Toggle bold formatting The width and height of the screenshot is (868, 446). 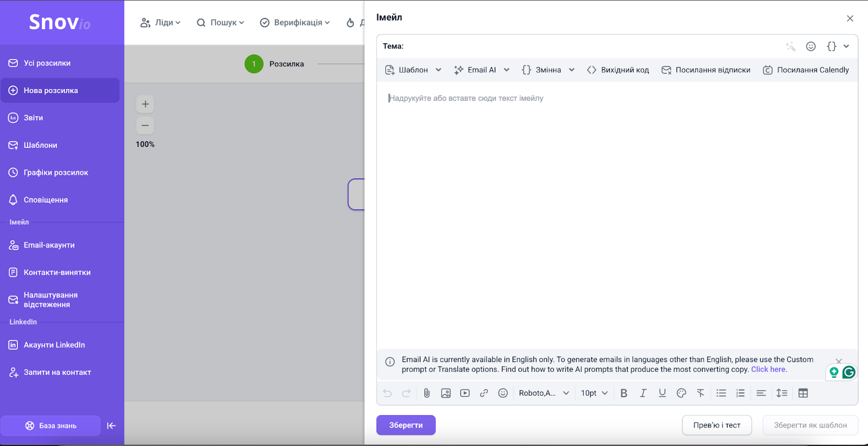(x=624, y=393)
